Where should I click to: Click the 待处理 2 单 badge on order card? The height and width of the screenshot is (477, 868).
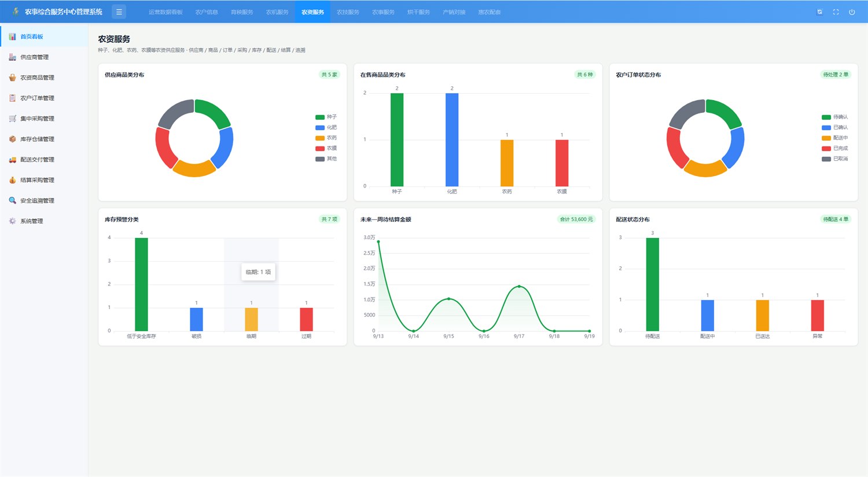click(x=836, y=75)
